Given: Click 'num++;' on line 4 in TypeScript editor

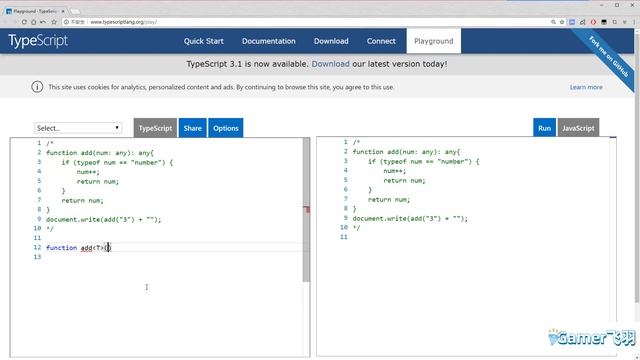Looking at the screenshot, I should tap(88, 172).
